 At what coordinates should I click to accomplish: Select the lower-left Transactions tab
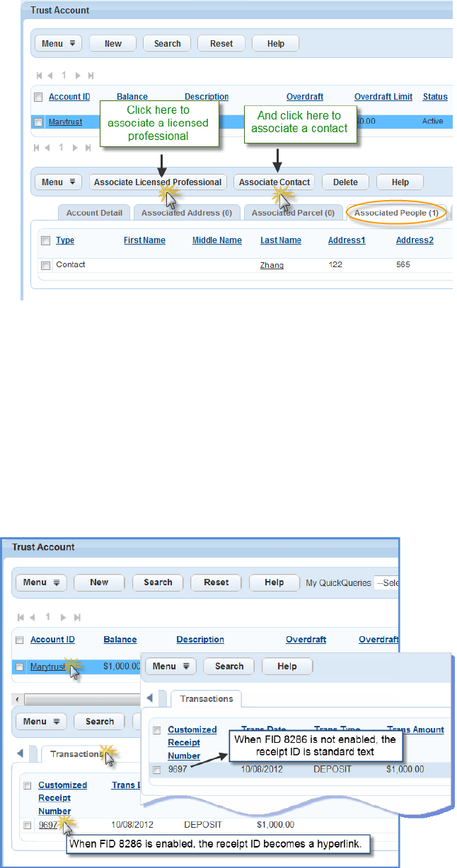coord(76,754)
